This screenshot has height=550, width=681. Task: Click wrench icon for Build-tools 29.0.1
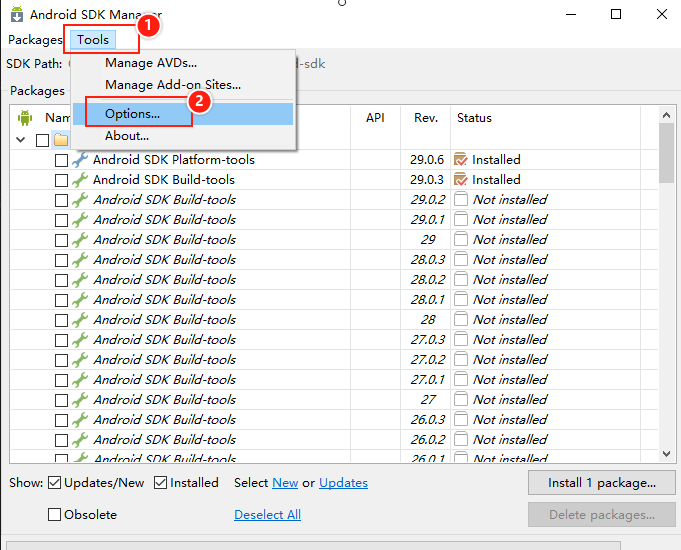[x=80, y=220]
